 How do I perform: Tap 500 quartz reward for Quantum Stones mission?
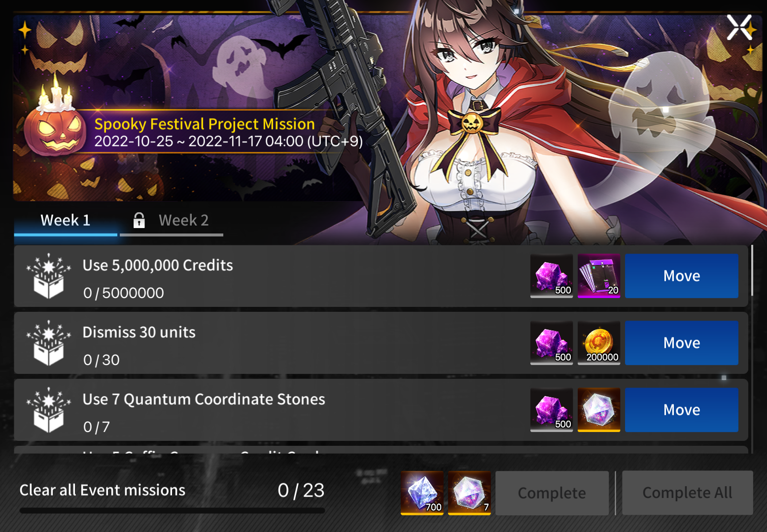tap(552, 410)
